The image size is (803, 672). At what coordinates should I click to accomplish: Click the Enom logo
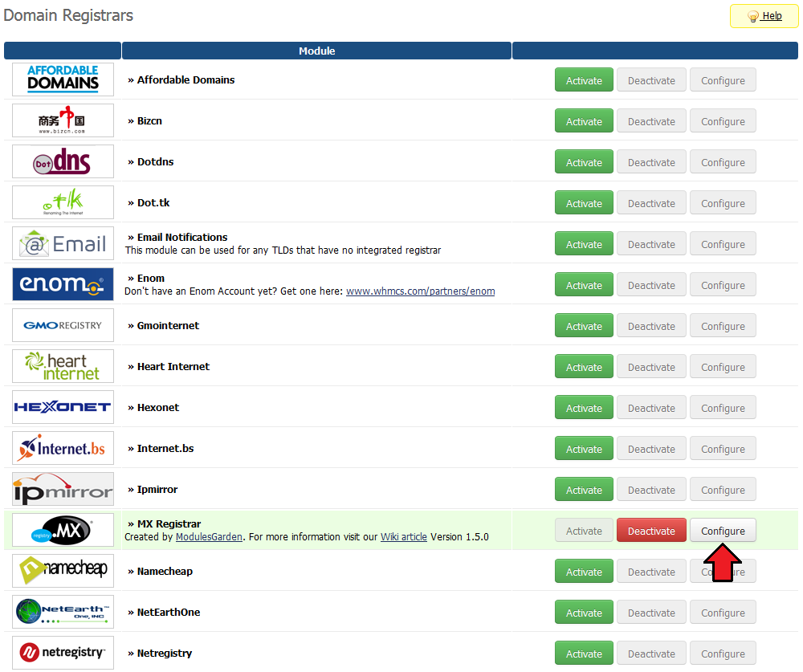(x=63, y=284)
